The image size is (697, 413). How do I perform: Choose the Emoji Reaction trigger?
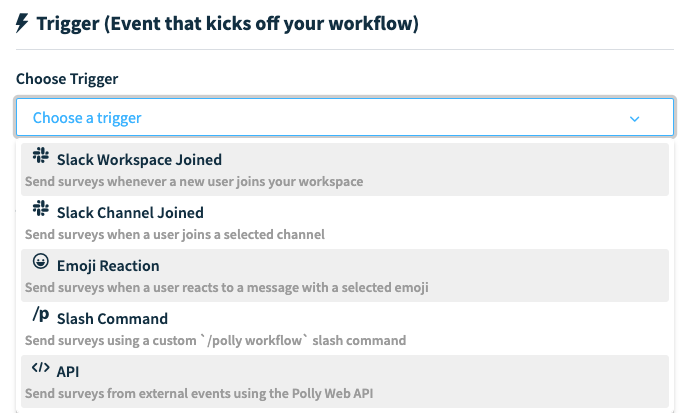(345, 275)
